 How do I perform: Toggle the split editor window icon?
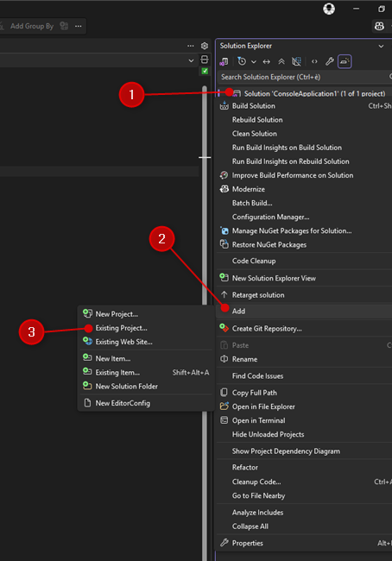[x=205, y=60]
